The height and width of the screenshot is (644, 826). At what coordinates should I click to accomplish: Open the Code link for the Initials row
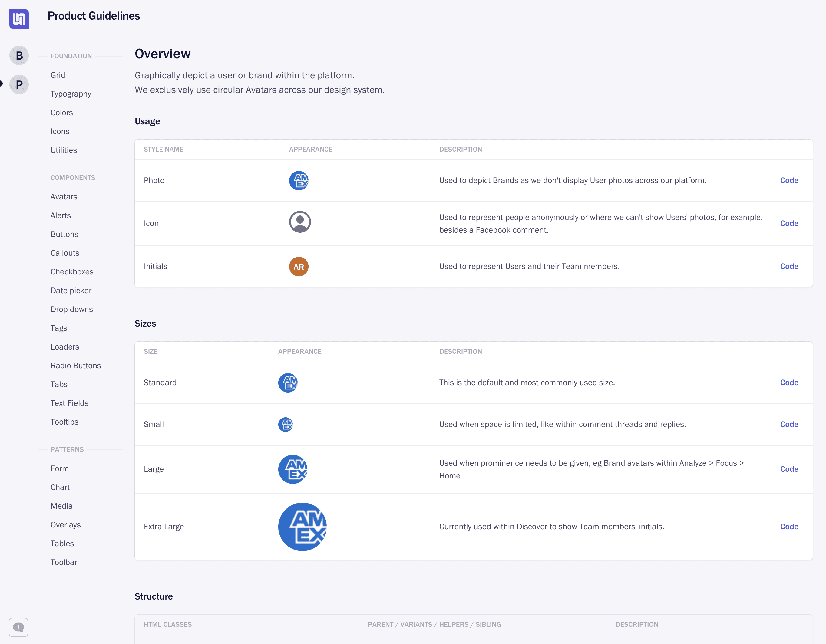(789, 266)
